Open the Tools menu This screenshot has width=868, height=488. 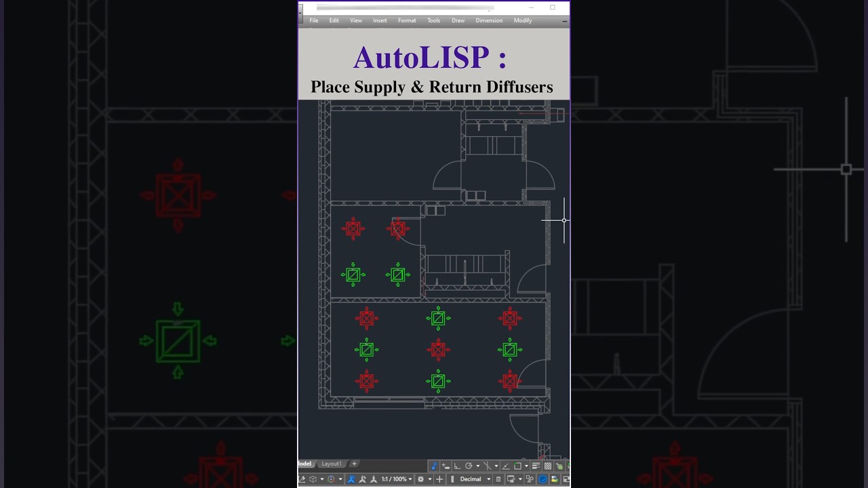click(433, 20)
